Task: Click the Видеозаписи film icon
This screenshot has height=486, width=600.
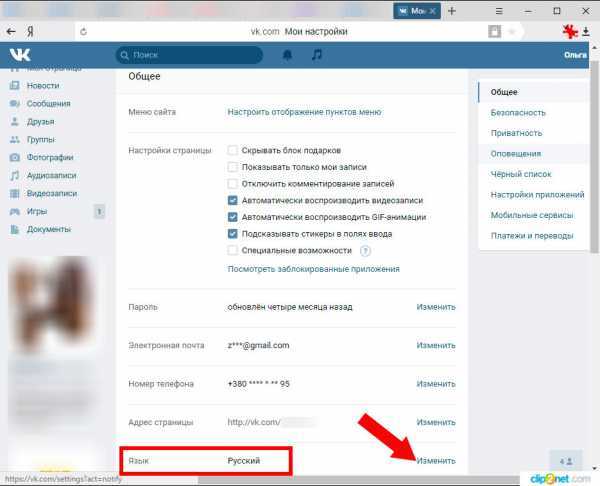Action: point(15,193)
